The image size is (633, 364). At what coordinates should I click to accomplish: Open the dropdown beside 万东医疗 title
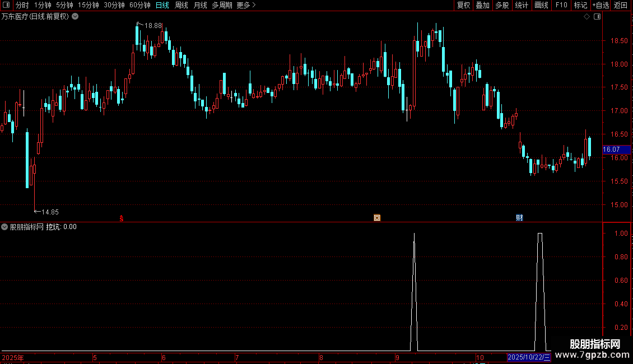tap(75, 17)
